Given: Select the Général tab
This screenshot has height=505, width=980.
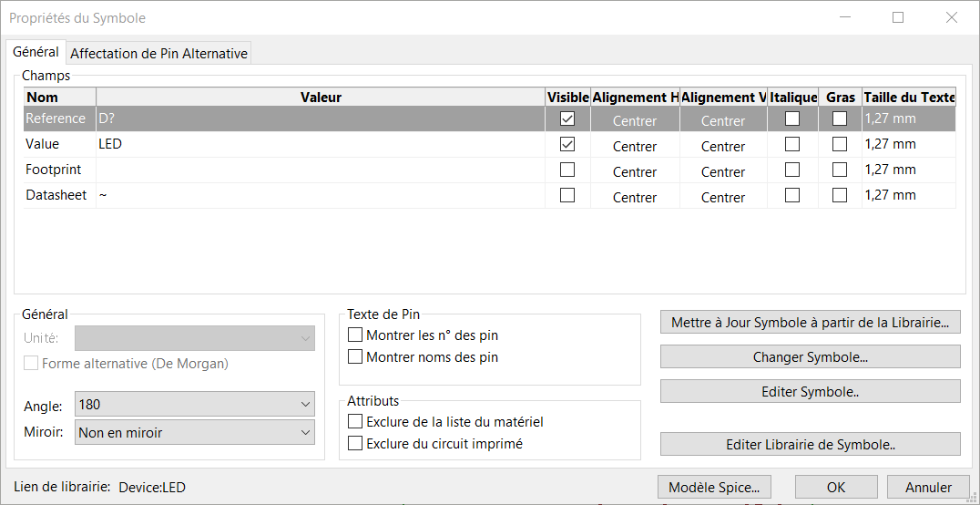Looking at the screenshot, I should [36, 53].
